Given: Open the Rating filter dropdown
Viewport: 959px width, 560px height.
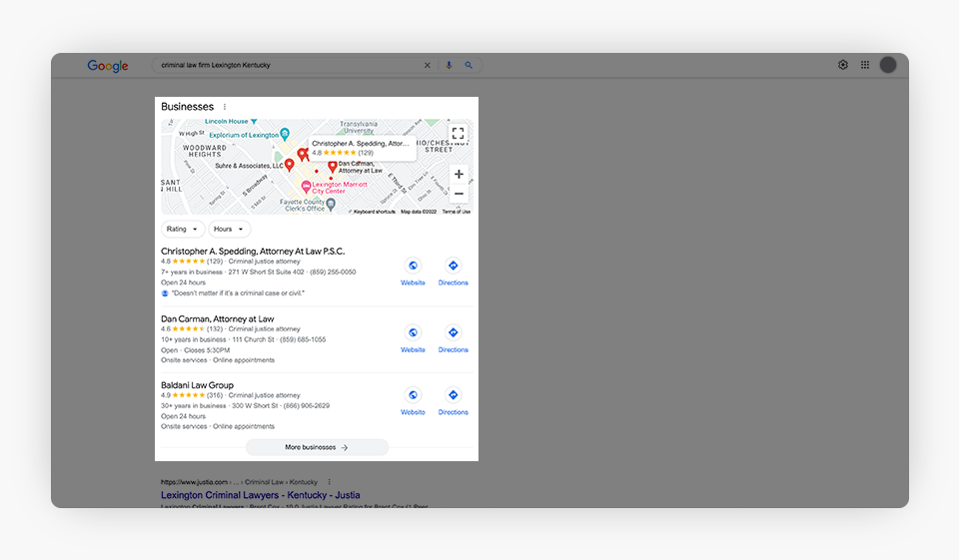Looking at the screenshot, I should coord(182,229).
